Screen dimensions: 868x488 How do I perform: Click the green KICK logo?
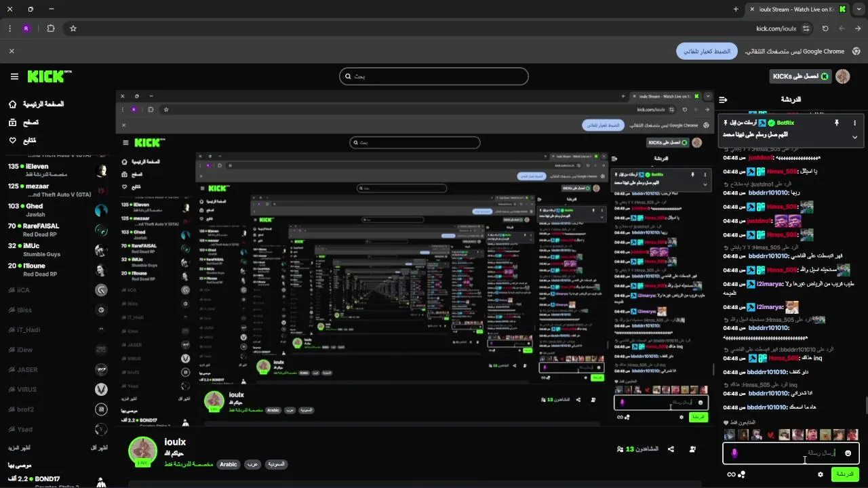(x=50, y=76)
